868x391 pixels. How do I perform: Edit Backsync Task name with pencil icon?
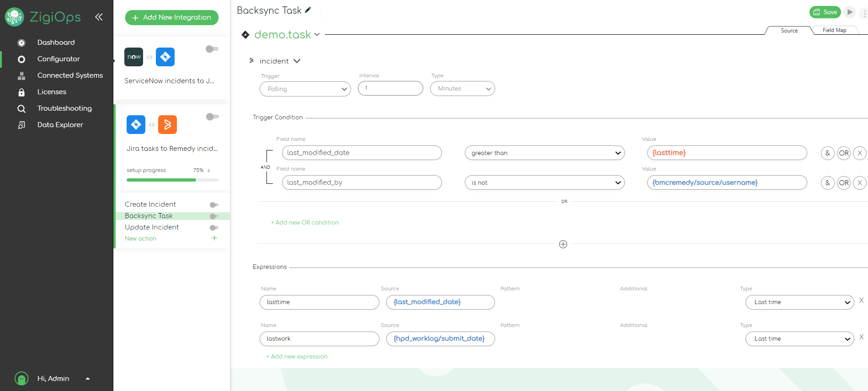[308, 10]
